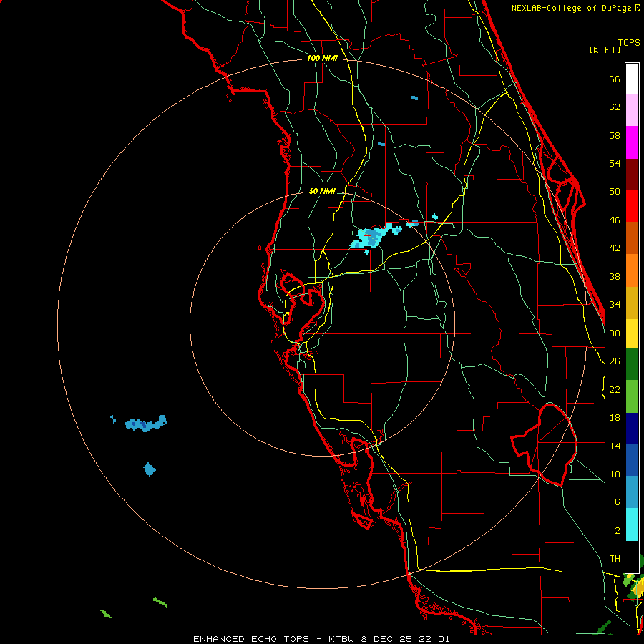Screen dimensions: 644x644
Task: Click the bright orange legend swatch
Action: (x=632, y=270)
